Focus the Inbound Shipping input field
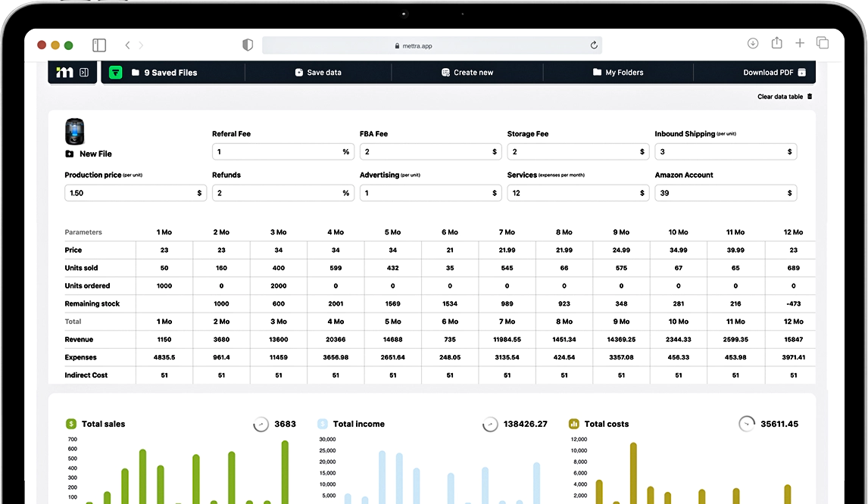 [x=726, y=151]
